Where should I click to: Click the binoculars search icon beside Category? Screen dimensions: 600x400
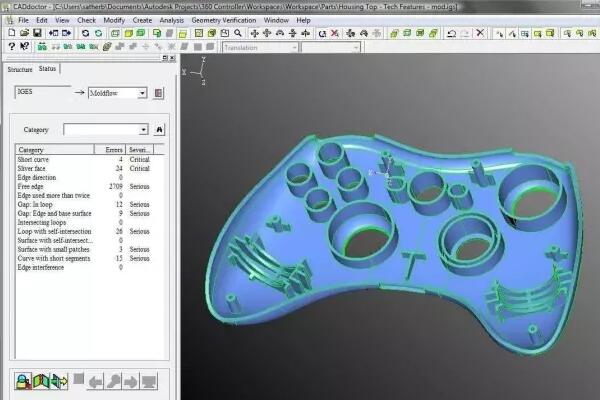click(159, 130)
